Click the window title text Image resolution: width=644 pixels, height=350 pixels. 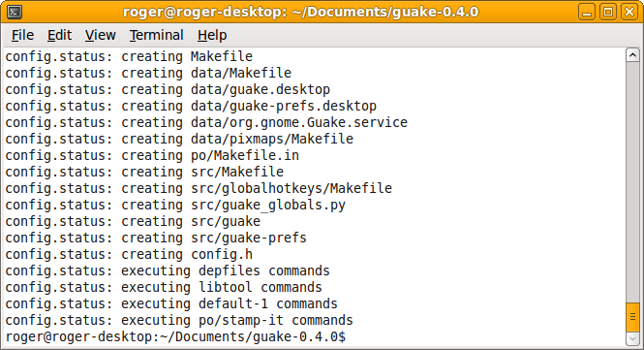[x=300, y=12]
